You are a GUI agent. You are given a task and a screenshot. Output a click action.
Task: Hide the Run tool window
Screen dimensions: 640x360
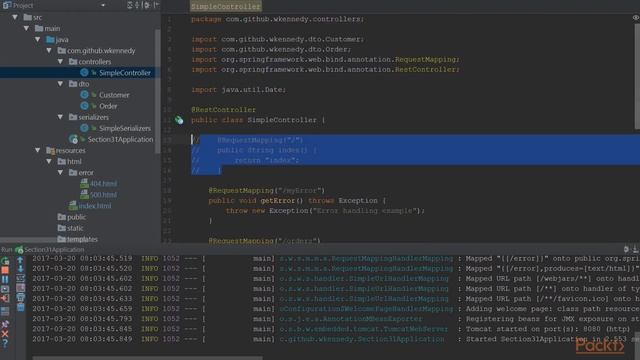[x=636, y=249]
